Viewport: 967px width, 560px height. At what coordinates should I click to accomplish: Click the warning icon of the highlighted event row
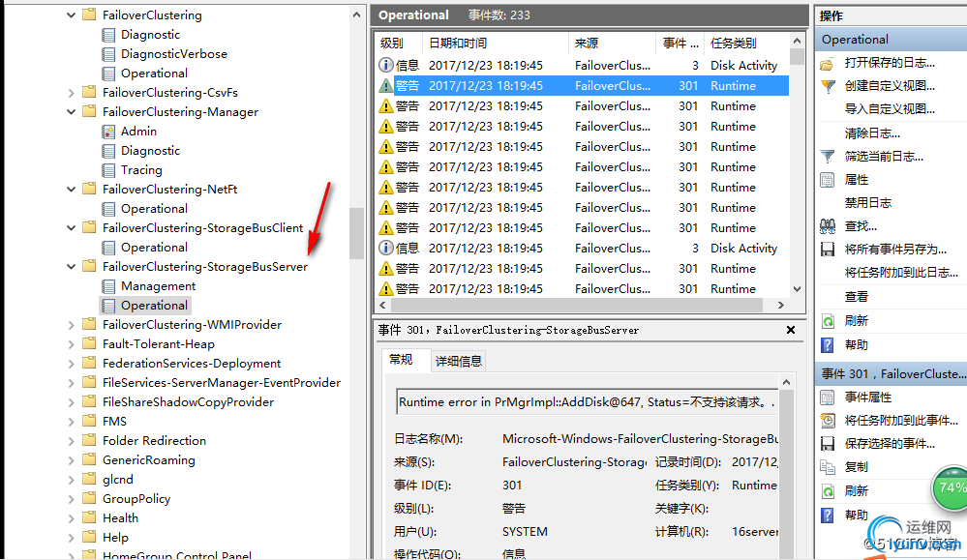(385, 86)
